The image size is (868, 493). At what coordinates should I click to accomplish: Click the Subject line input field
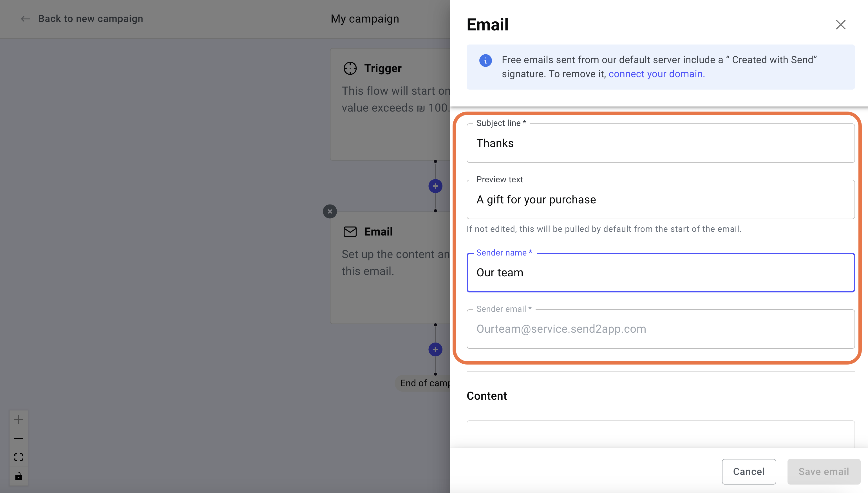point(661,143)
